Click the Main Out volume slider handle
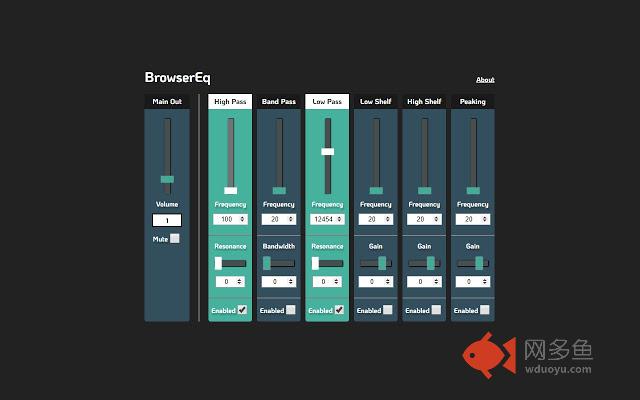Screen dimensions: 640x400 167,179
